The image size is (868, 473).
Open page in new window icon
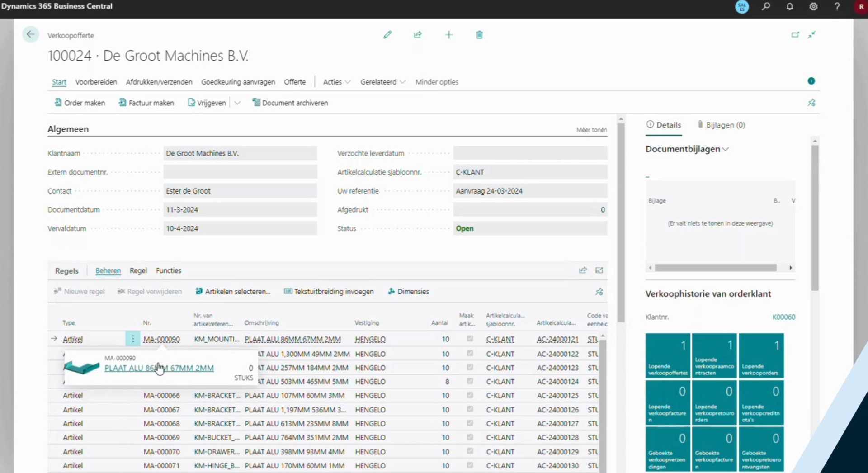point(795,35)
